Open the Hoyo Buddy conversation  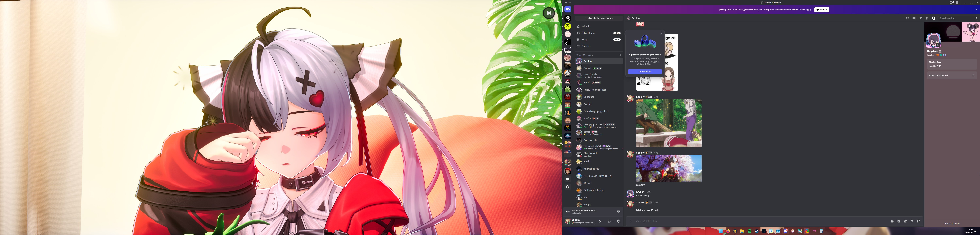599,75
